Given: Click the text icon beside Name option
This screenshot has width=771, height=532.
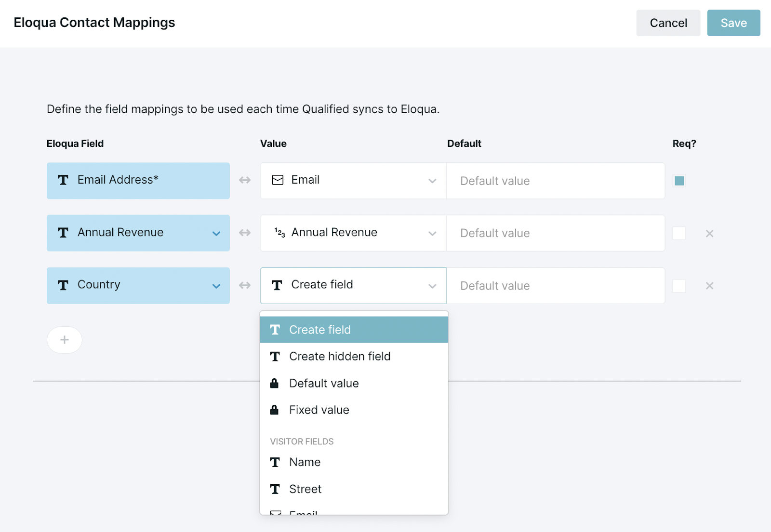Looking at the screenshot, I should point(275,463).
